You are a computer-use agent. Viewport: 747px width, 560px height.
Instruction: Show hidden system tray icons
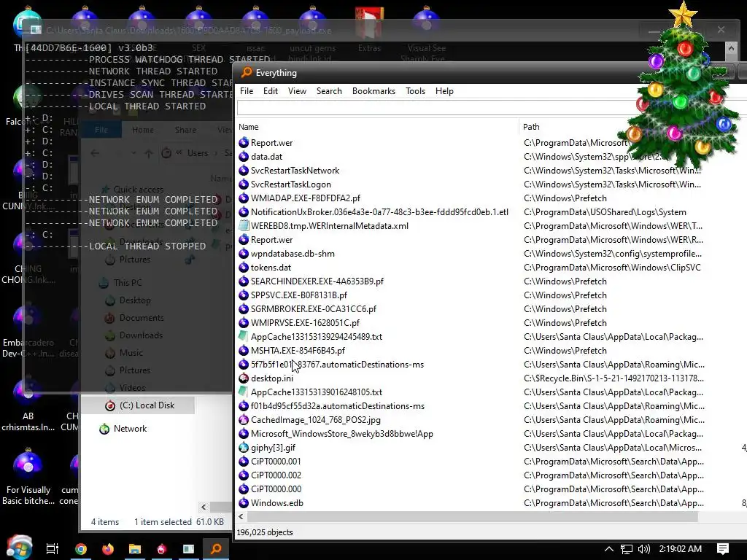pos(609,549)
